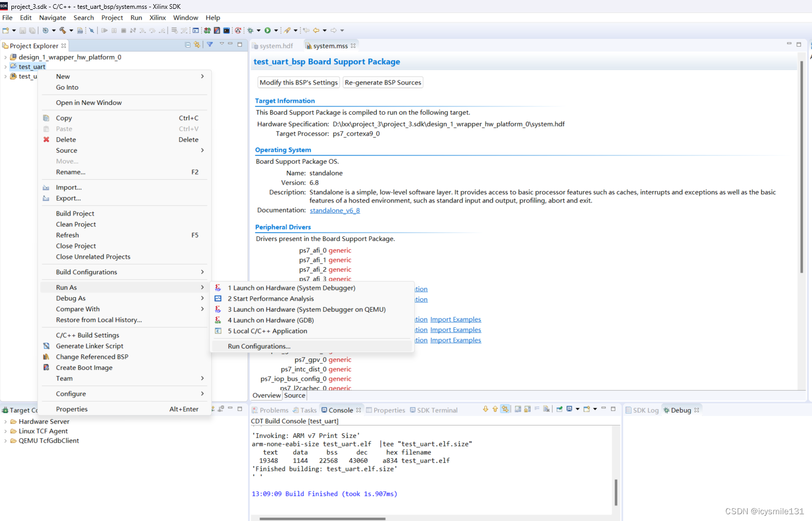Click the console scroll-down arrow icon
The width and height of the screenshot is (812, 521).
tap(485, 409)
